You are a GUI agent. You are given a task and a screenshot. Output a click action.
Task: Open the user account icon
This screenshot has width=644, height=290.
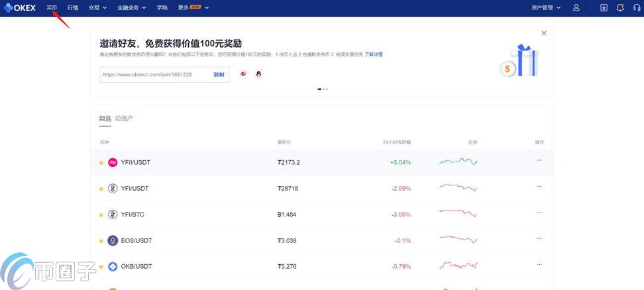pyautogui.click(x=576, y=8)
